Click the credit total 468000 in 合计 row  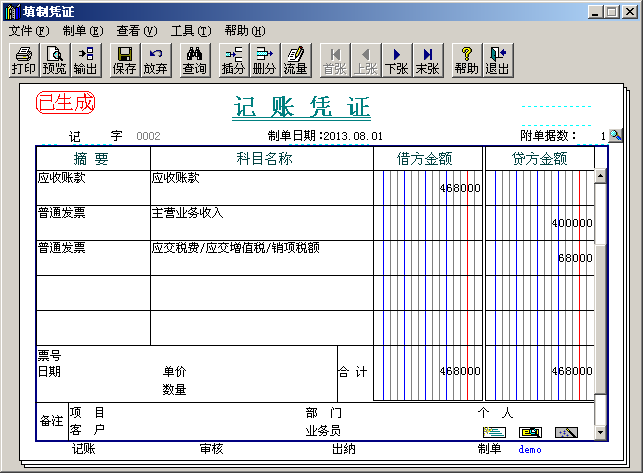572,371
